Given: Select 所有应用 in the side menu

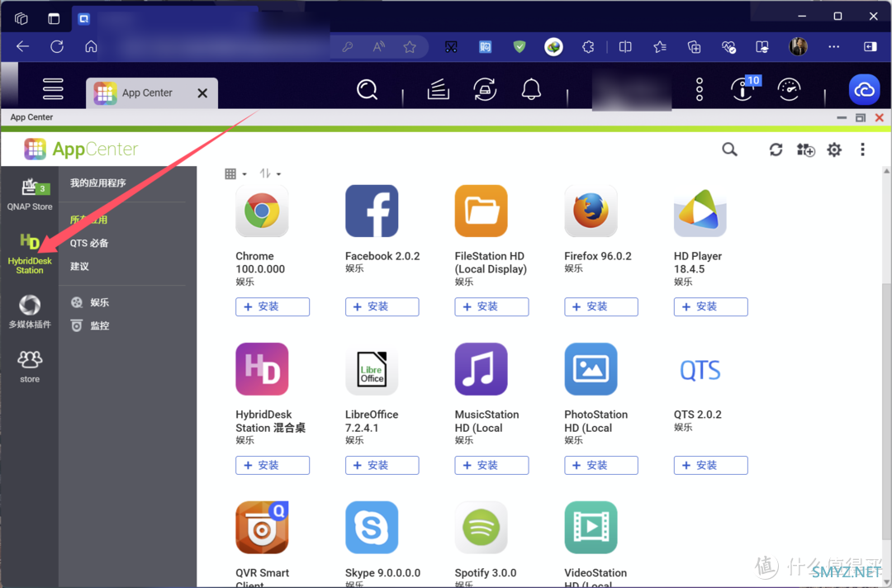Looking at the screenshot, I should (88, 220).
